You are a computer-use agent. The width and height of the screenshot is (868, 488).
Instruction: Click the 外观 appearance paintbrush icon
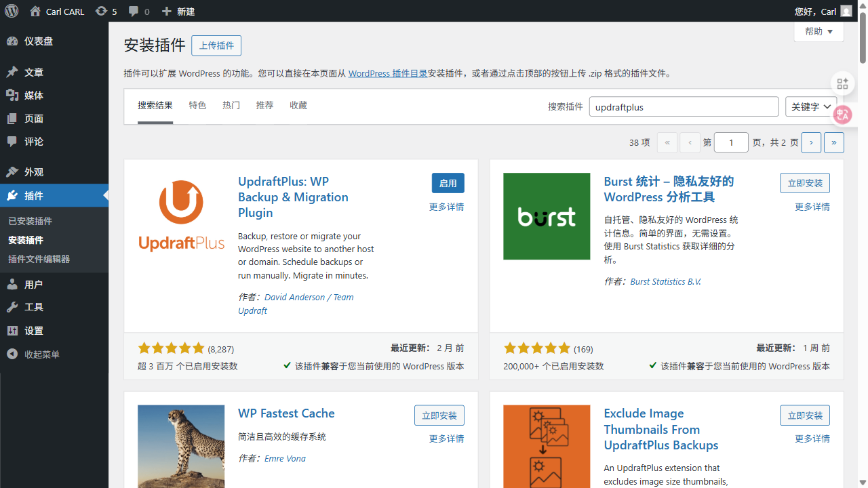12,171
